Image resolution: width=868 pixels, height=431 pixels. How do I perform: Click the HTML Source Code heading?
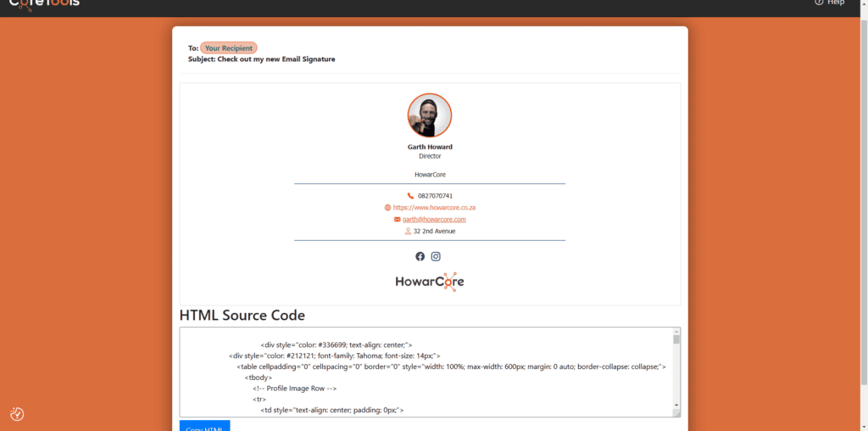242,316
